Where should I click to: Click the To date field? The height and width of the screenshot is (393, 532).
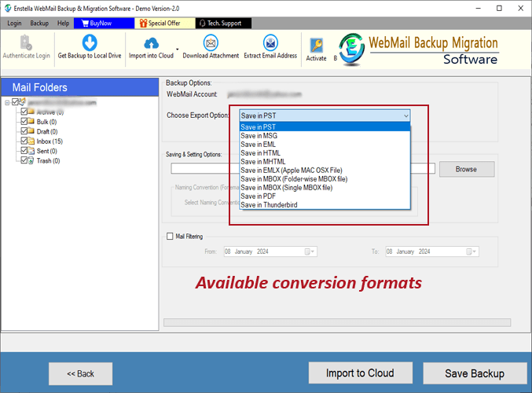[x=432, y=252]
